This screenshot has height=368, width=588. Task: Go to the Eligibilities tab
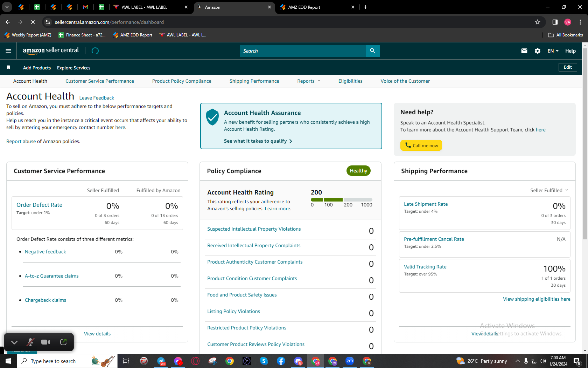click(x=350, y=81)
